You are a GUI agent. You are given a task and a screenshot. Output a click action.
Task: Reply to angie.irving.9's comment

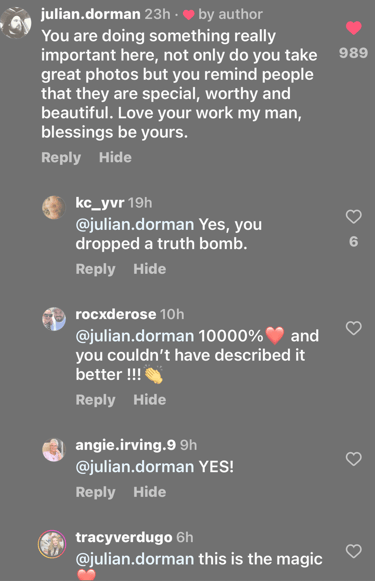(x=96, y=492)
